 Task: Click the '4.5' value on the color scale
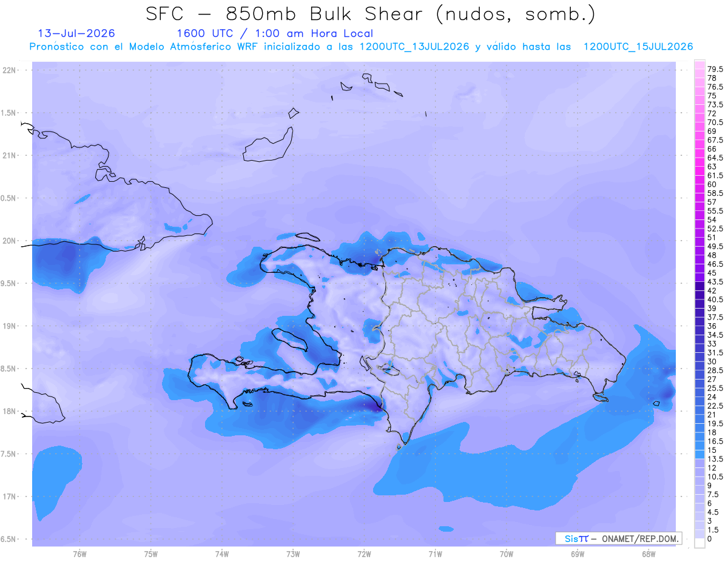click(714, 512)
